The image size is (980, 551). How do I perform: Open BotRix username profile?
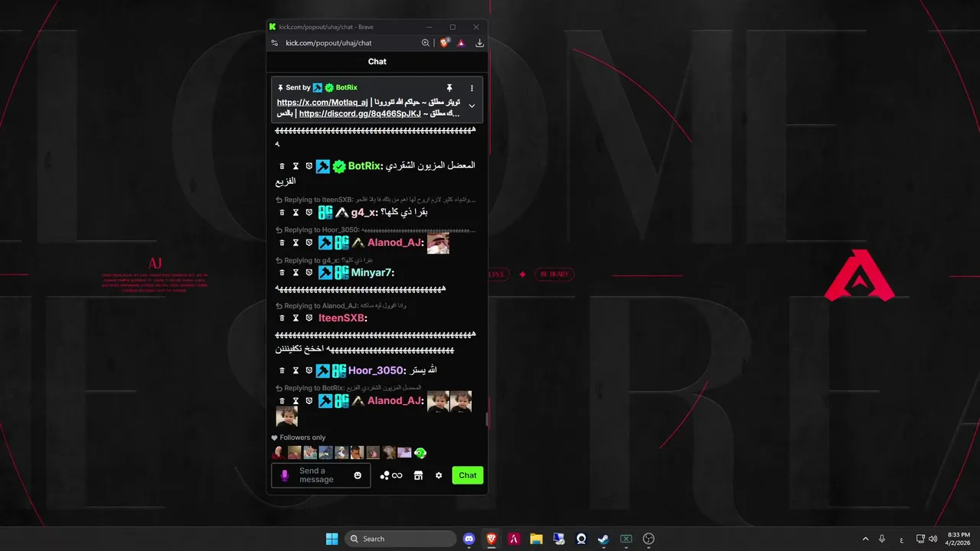364,166
